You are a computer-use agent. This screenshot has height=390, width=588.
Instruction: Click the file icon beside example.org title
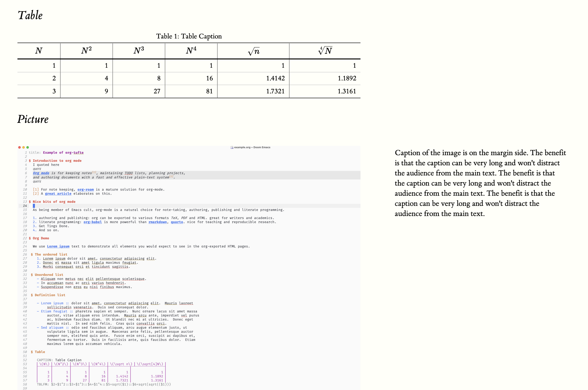[232, 148]
